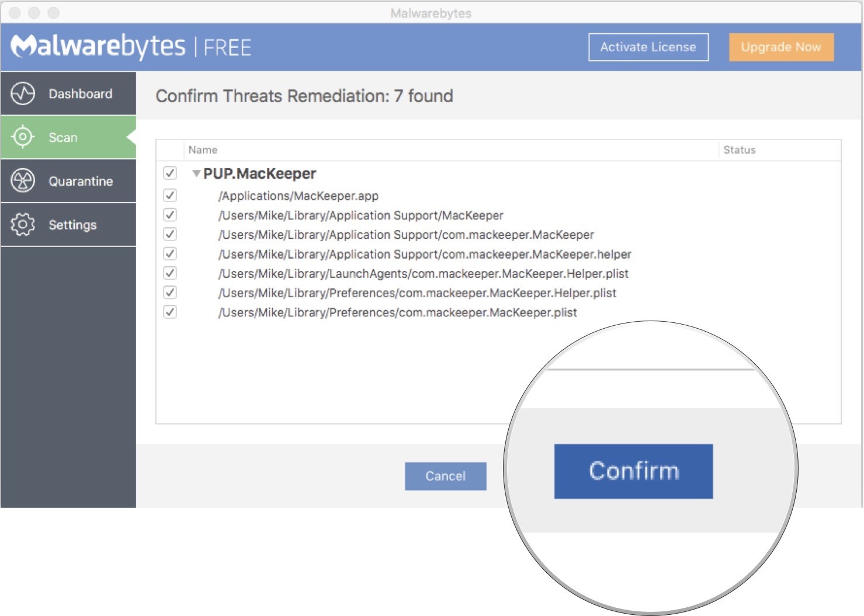Minimize the Malwarebytes window

tap(34, 12)
